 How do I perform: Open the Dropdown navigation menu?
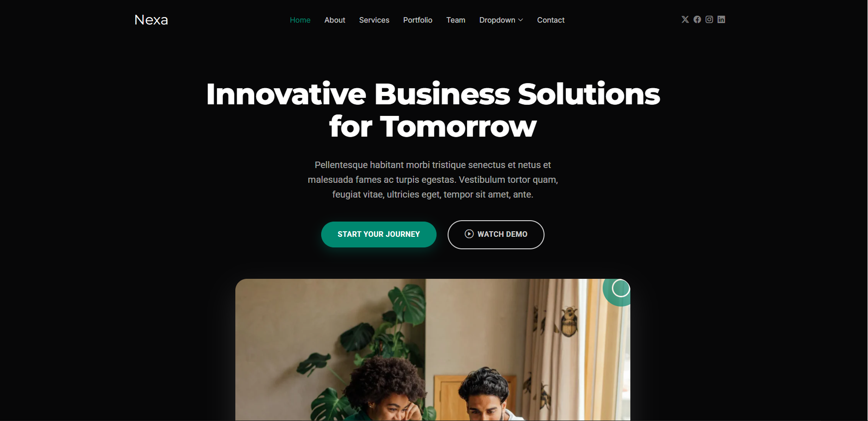pyautogui.click(x=501, y=20)
